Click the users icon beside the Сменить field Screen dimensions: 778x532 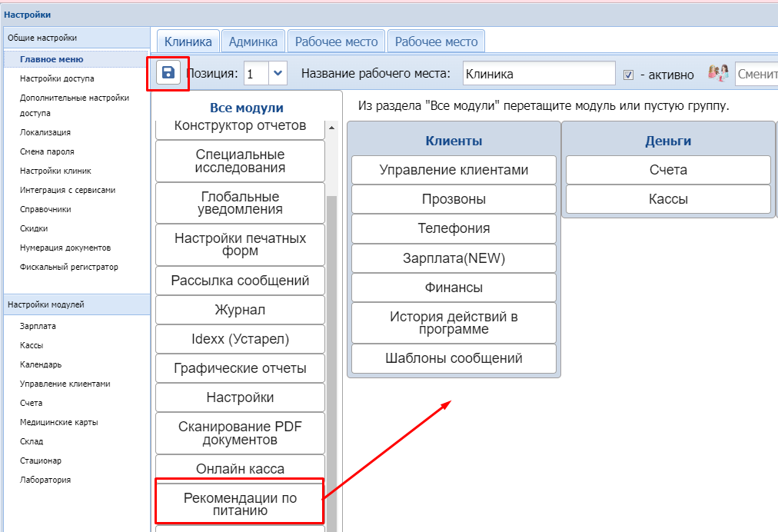[718, 74]
